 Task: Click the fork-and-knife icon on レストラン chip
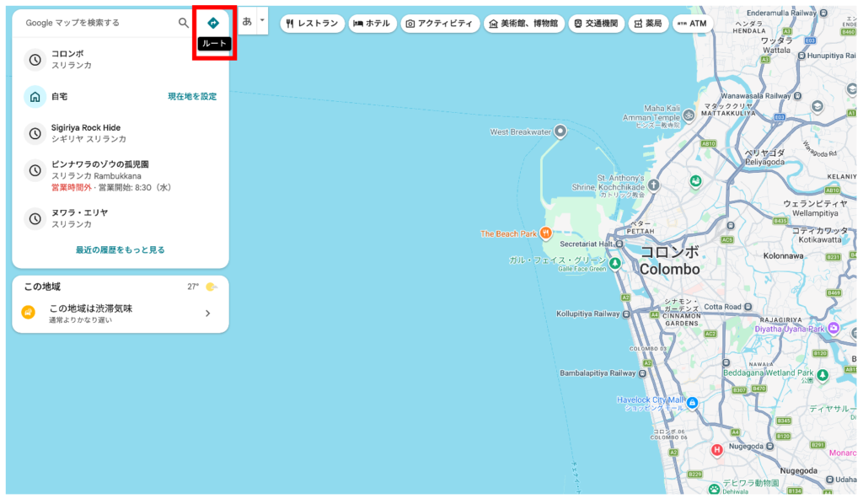[x=291, y=23]
